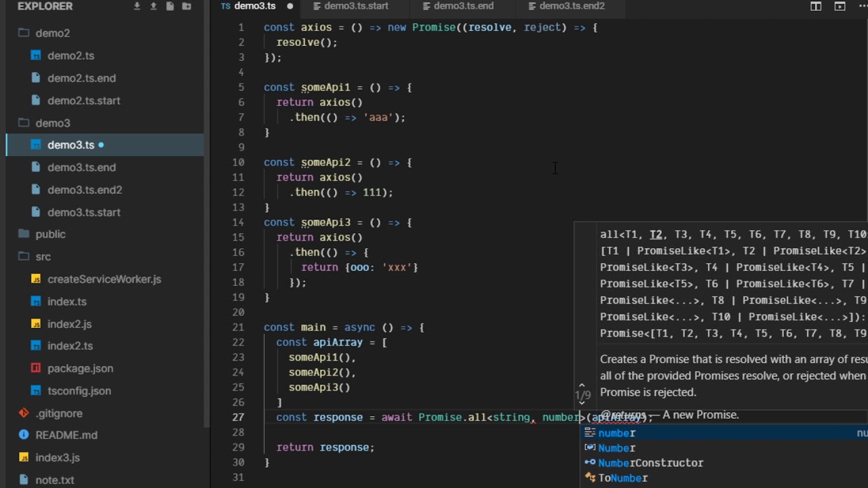Click the download icon in Explorer header
The width and height of the screenshot is (868, 488).
pos(137,6)
